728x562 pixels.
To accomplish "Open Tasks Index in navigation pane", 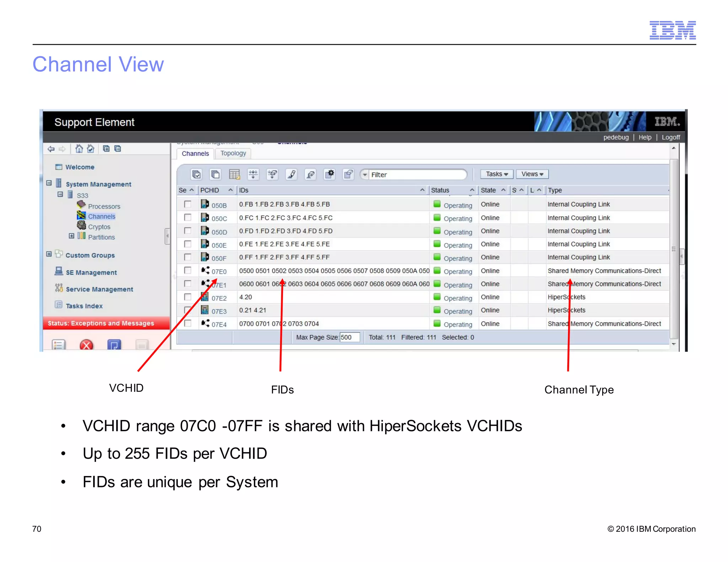I will [x=84, y=306].
